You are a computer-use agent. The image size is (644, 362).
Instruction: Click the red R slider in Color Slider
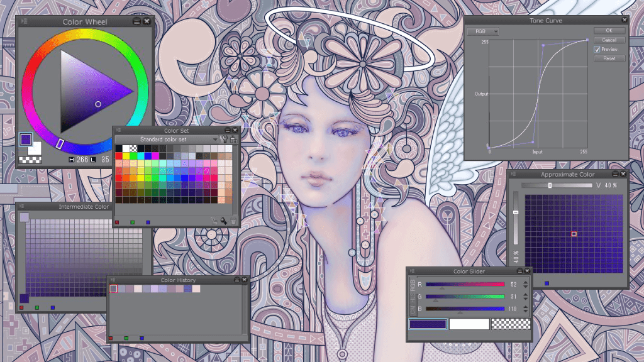465,285
